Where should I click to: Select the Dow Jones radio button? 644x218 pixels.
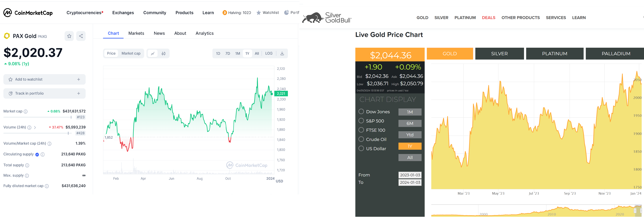pos(361,111)
